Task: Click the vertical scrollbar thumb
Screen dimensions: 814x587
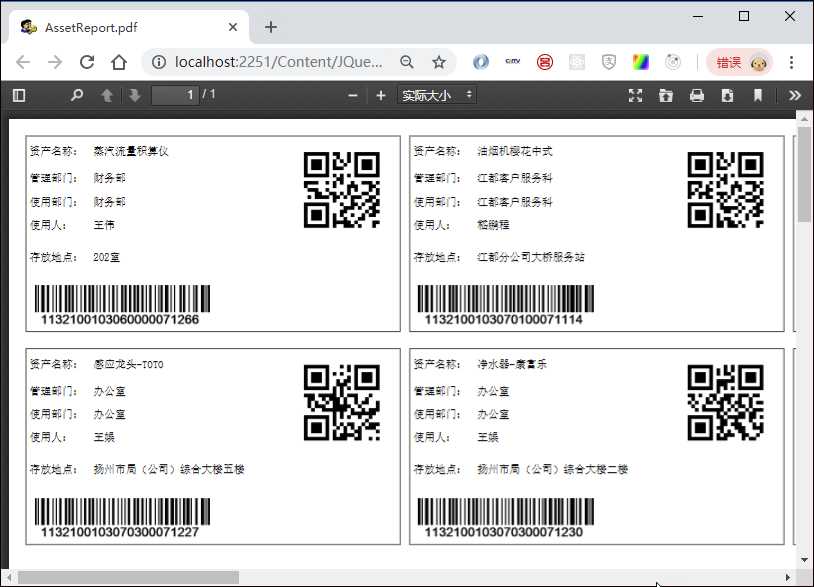Action: (x=804, y=174)
